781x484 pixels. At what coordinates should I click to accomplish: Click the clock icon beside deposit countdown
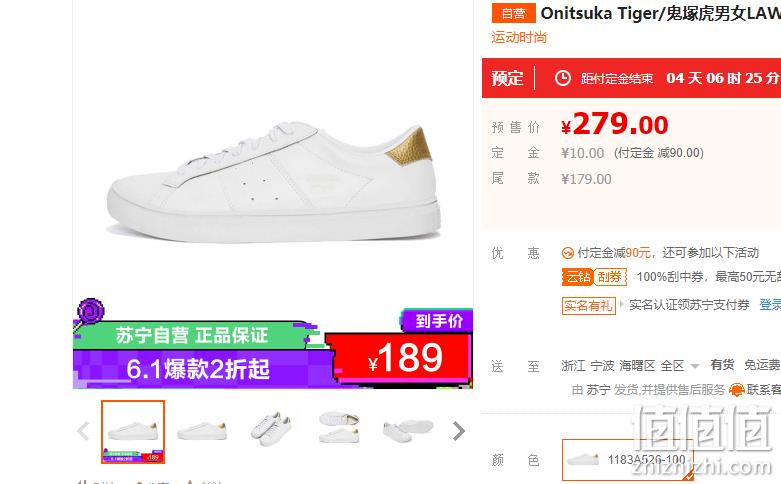[563, 78]
